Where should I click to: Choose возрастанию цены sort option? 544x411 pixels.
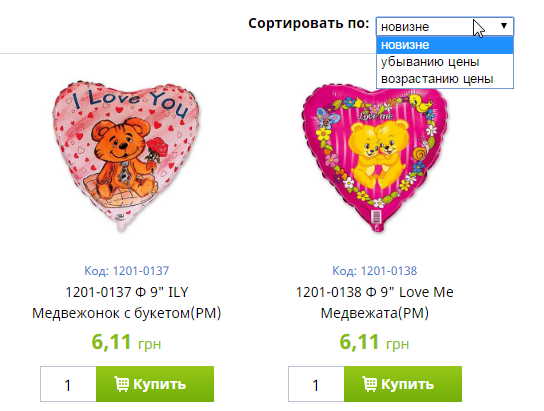[445, 79]
